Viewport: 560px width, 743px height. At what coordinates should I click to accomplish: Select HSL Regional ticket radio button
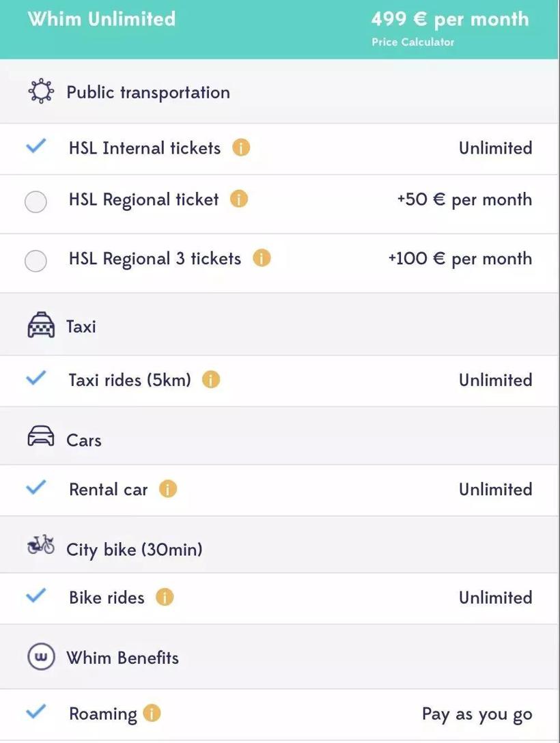point(36,202)
